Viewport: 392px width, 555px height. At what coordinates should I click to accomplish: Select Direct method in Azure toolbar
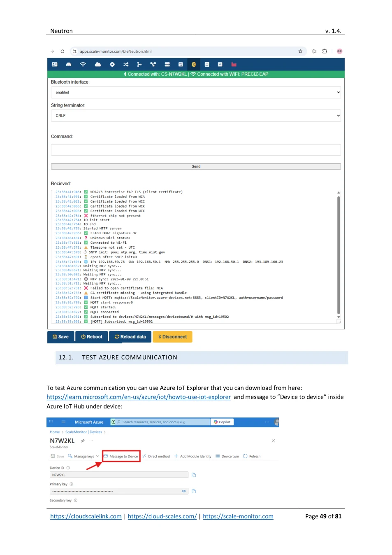pos(156,456)
